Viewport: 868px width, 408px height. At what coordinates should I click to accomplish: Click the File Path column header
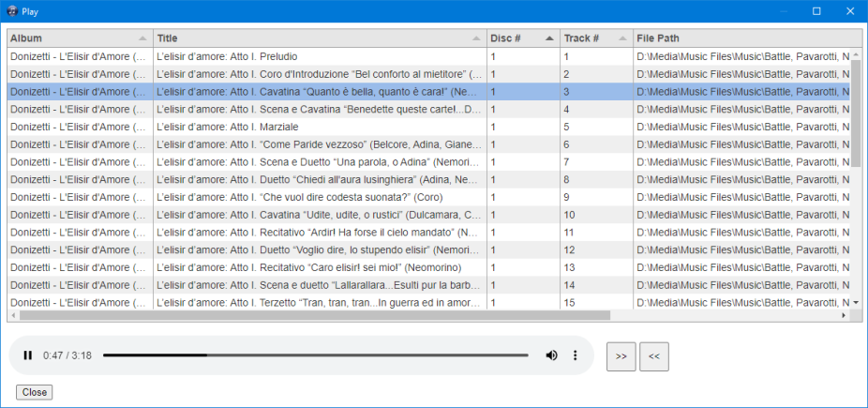[x=747, y=38]
